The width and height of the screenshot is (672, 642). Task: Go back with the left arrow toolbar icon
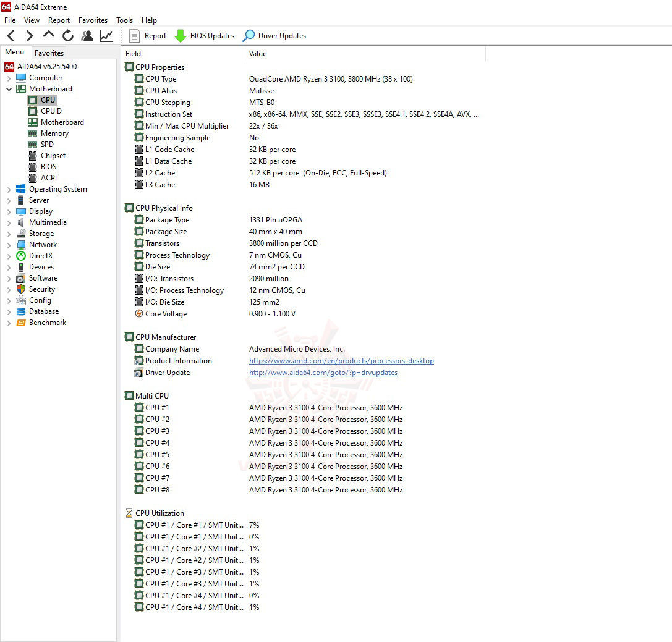coord(11,36)
